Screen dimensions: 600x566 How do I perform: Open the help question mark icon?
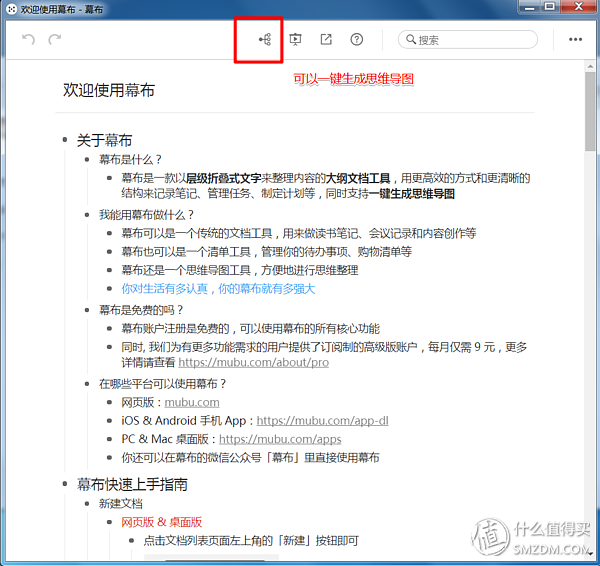tap(357, 39)
